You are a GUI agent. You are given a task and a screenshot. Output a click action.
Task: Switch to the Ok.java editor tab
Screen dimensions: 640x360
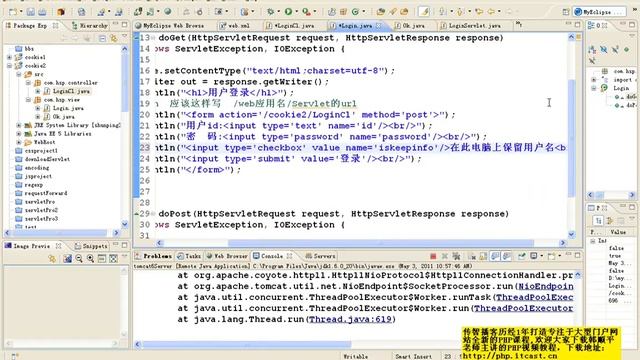tap(410, 25)
